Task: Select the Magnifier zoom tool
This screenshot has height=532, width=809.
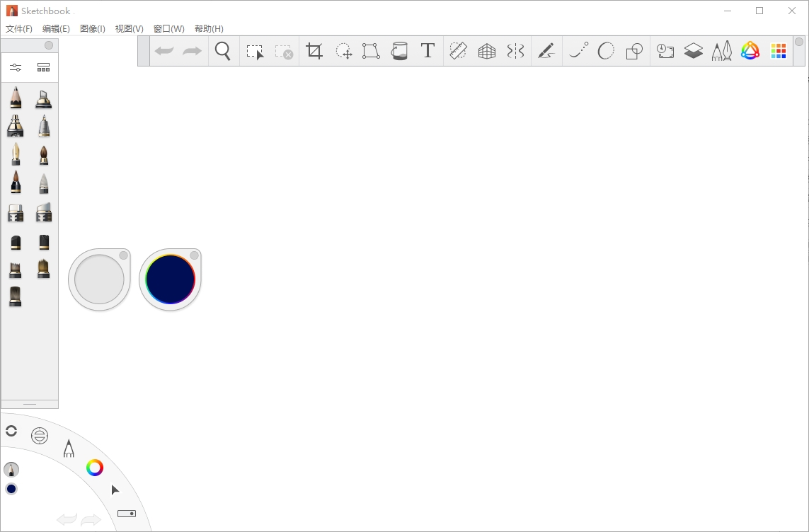Action: (223, 51)
